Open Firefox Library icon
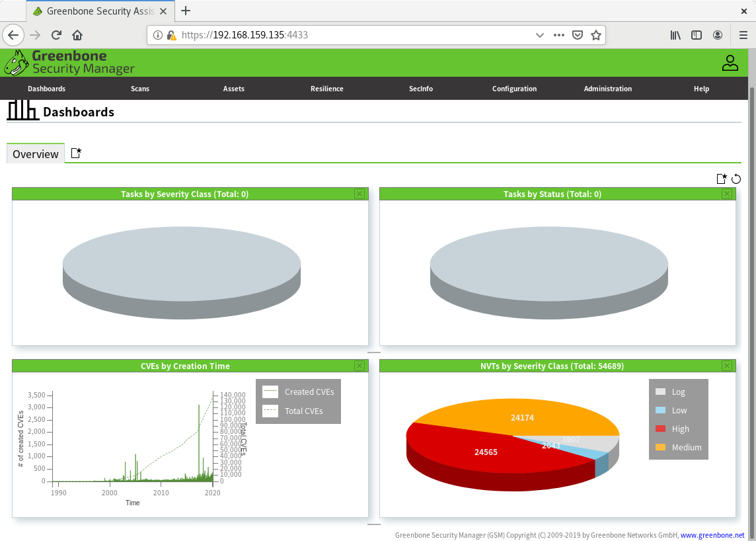Viewport: 756px width, 541px height. 675,35
